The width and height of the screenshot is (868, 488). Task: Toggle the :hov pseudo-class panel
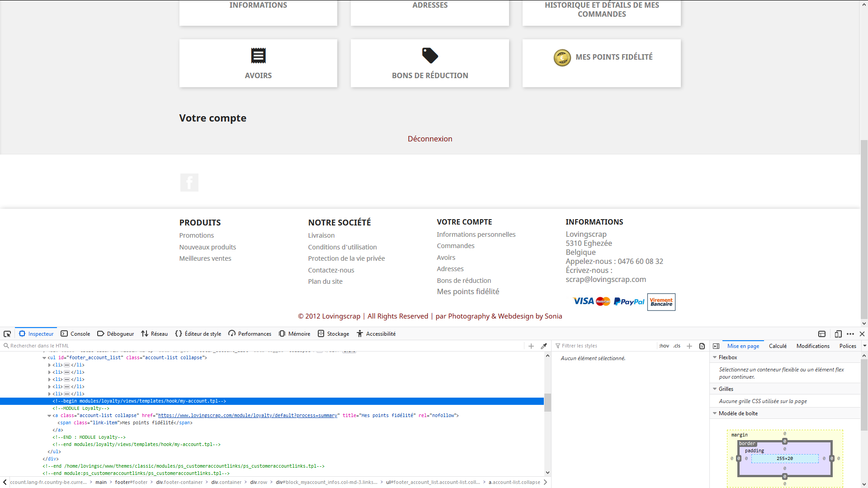(x=664, y=346)
